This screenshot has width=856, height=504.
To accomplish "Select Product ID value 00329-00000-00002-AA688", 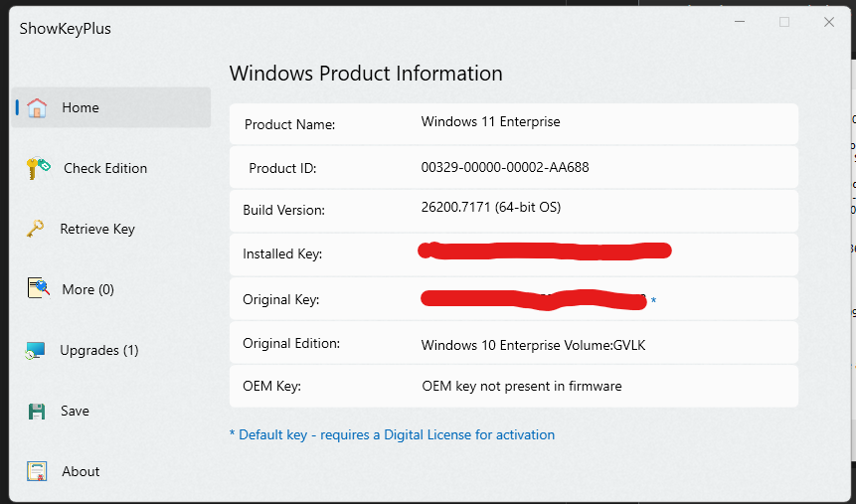I will [505, 167].
